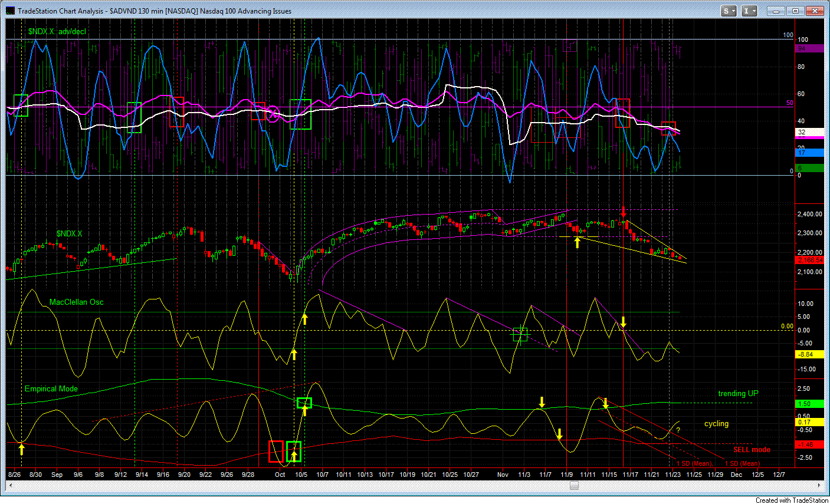Image resolution: width=830 pixels, height=504 pixels.
Task: Open the I interval-link dropdown in title bar
Action: coord(749,11)
